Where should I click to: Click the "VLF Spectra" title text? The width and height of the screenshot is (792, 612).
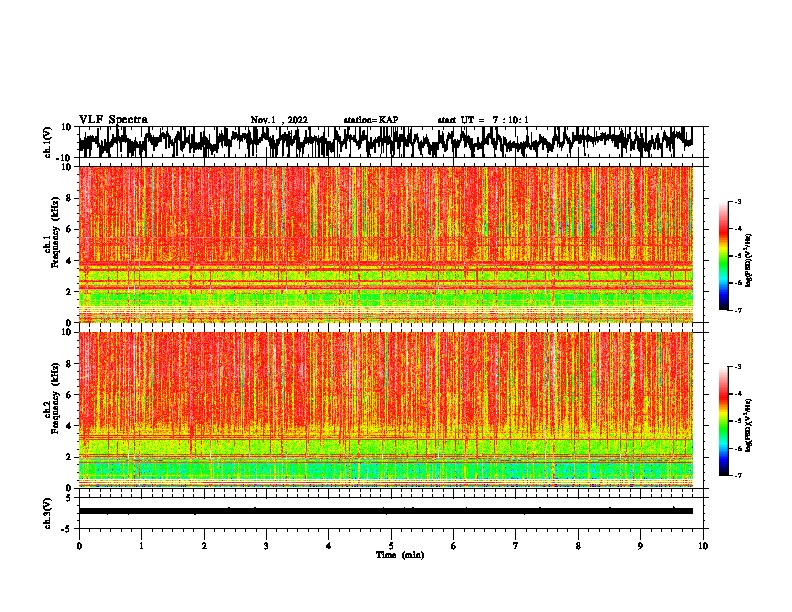pyautogui.click(x=113, y=120)
